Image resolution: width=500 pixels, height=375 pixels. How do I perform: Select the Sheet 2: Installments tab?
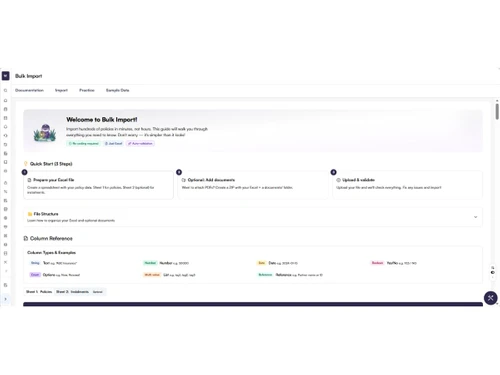79,292
